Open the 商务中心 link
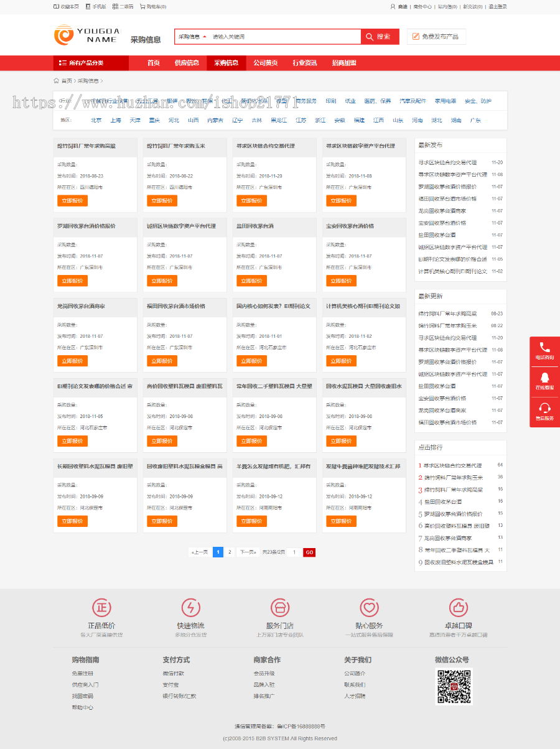Viewport: 560px width, 749px height. [x=422, y=6]
